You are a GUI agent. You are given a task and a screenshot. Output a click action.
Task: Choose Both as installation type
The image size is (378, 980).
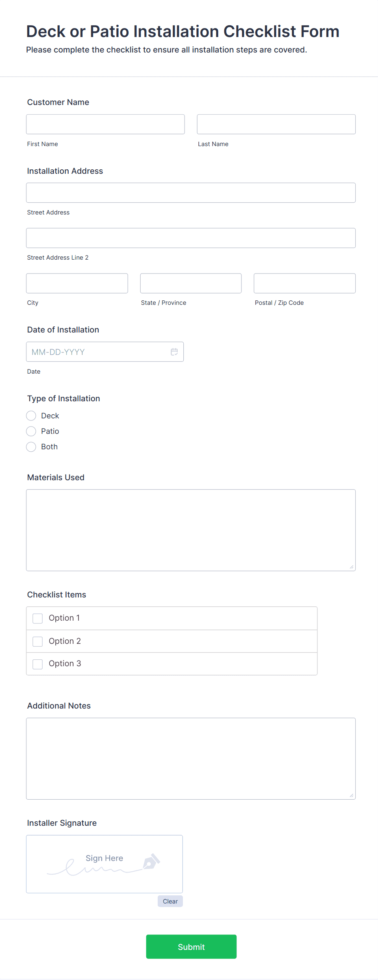31,447
